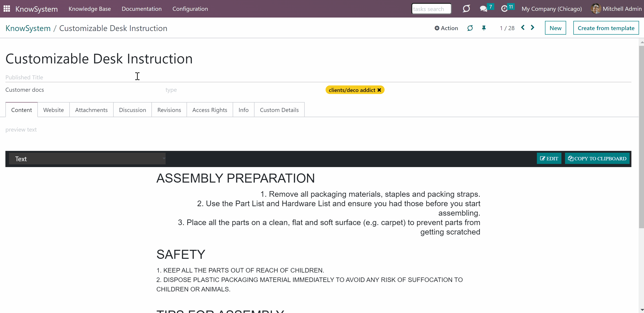
Task: Remove the clients/deco addict tag
Action: click(x=379, y=90)
